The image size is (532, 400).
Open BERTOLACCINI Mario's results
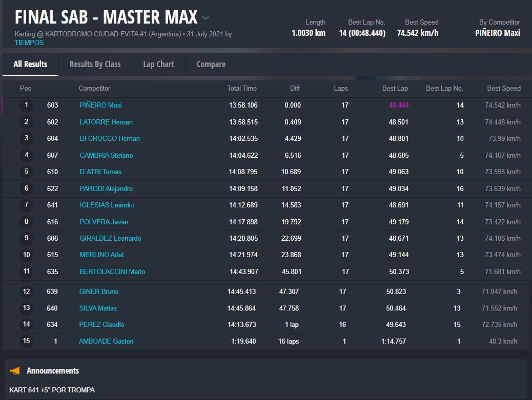click(x=112, y=271)
